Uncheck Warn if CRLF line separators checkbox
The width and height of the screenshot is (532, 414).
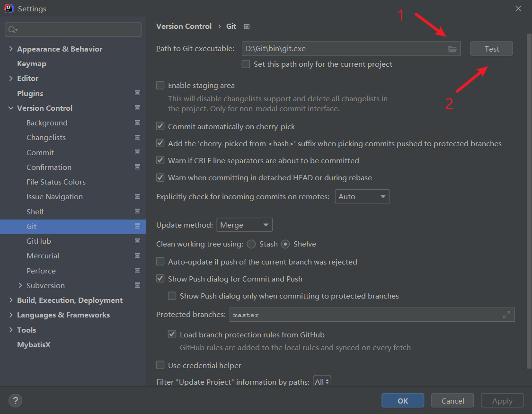pyautogui.click(x=160, y=160)
